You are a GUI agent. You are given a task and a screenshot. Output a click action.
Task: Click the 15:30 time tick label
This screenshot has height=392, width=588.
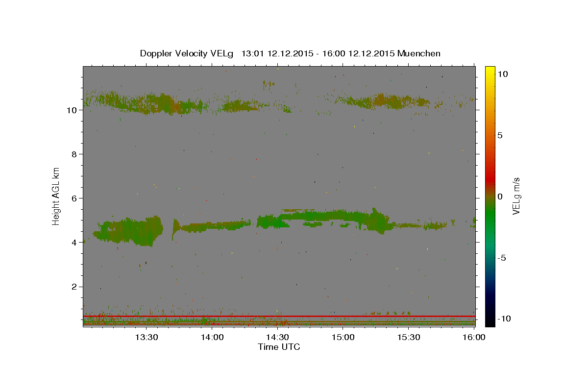pyautogui.click(x=408, y=338)
